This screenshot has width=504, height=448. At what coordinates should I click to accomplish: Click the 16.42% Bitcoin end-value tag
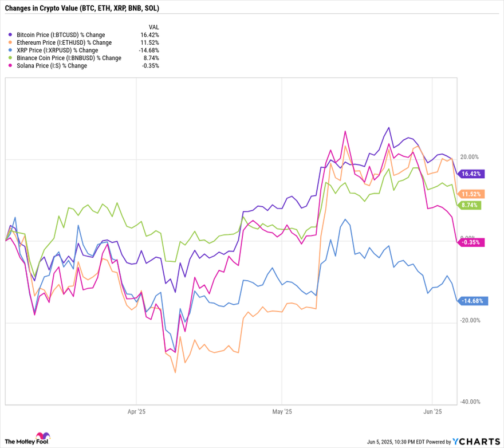point(471,174)
